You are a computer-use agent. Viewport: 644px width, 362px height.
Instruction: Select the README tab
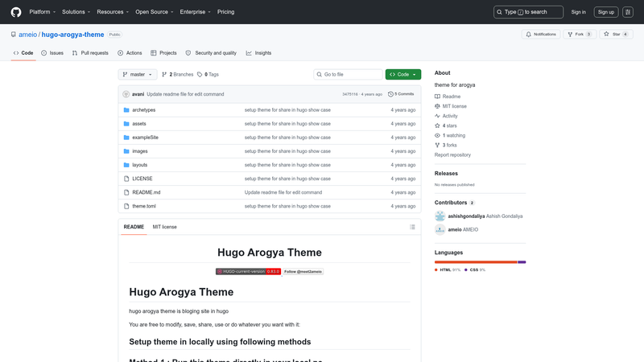click(134, 227)
